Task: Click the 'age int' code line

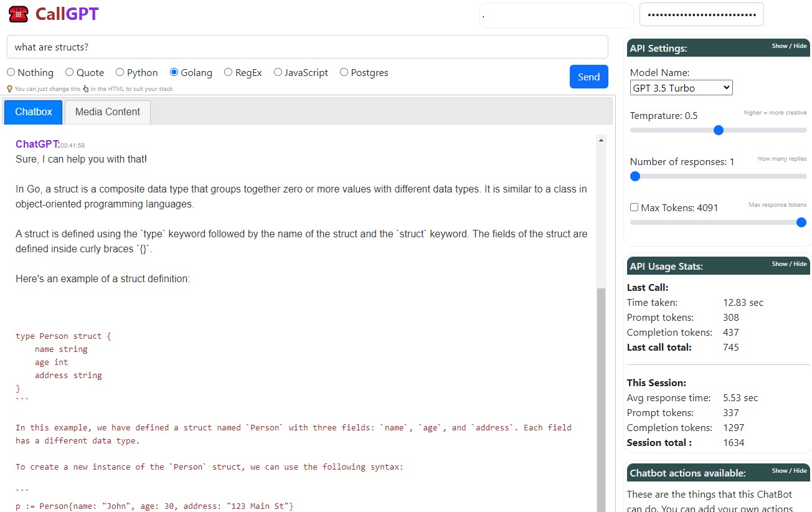Action: click(x=52, y=362)
